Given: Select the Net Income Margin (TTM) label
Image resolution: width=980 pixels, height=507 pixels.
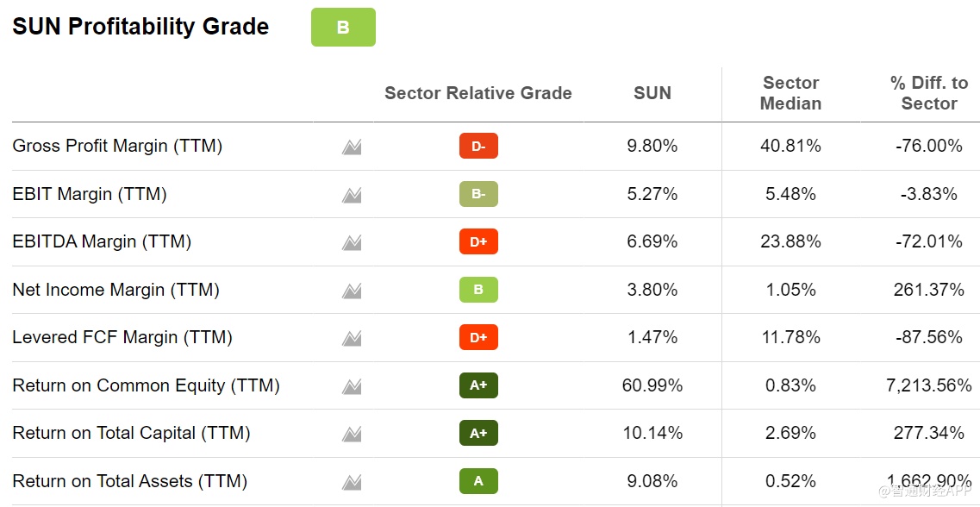Looking at the screenshot, I should tap(115, 290).
